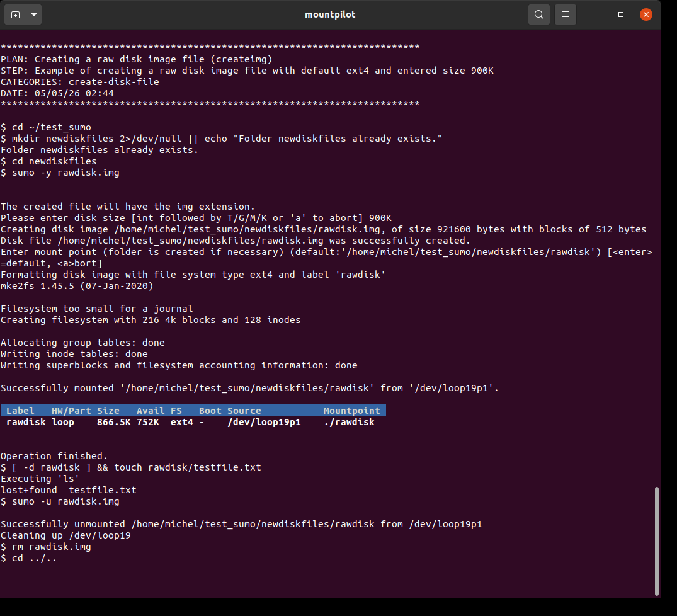Click the 'CATEGORIES: create-disk-file' line
Image resolution: width=677 pixels, height=616 pixels.
80,82
